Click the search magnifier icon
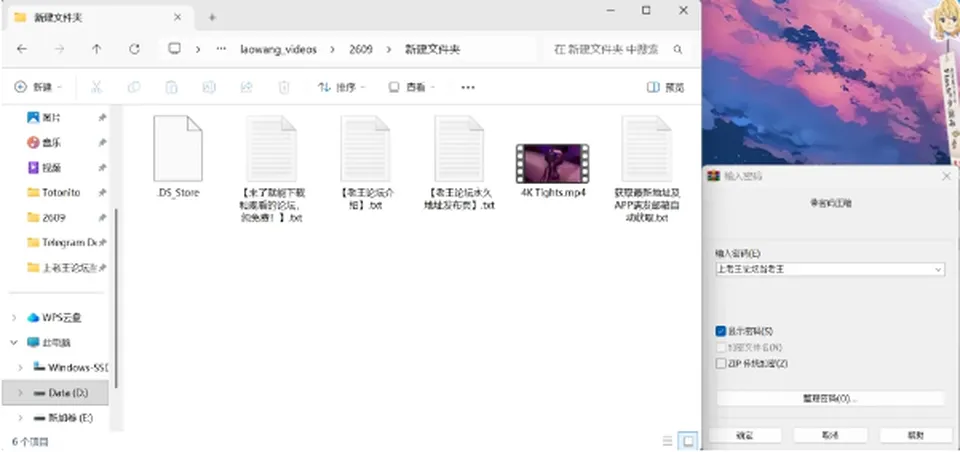The height and width of the screenshot is (452, 960). click(678, 50)
